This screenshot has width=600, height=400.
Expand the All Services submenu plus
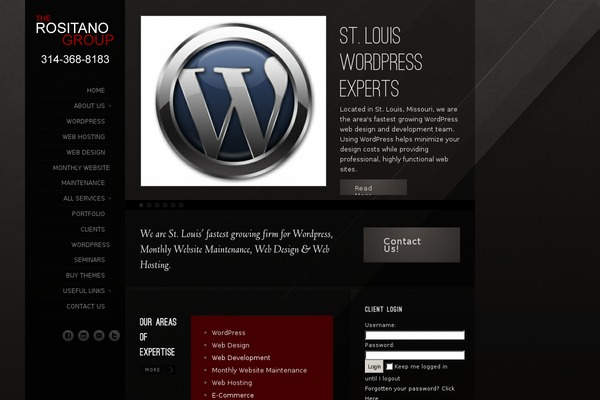click(110, 198)
